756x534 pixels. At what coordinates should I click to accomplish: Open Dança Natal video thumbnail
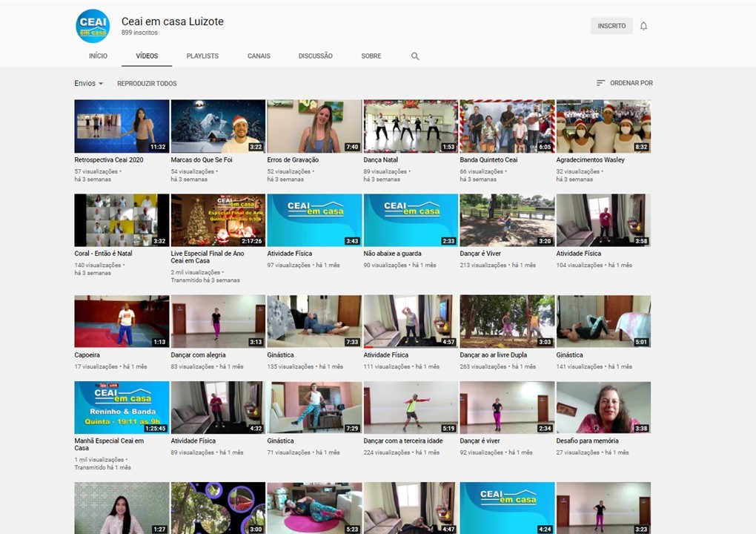coord(411,126)
